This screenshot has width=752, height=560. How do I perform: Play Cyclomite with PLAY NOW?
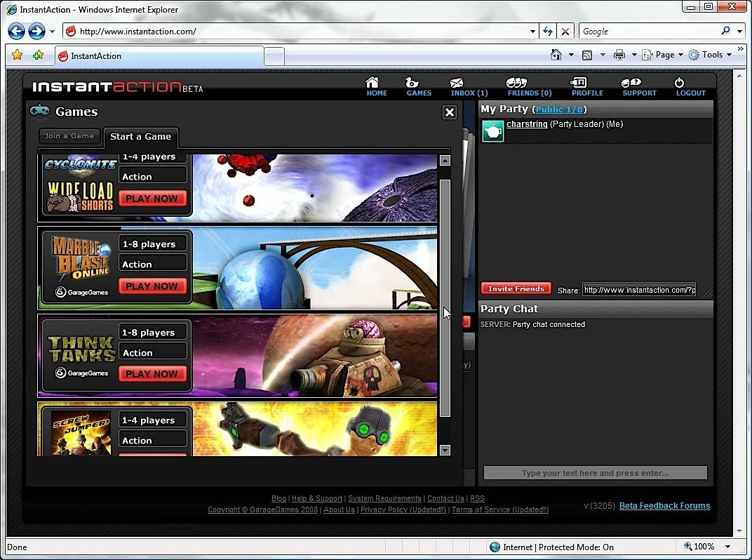point(152,198)
